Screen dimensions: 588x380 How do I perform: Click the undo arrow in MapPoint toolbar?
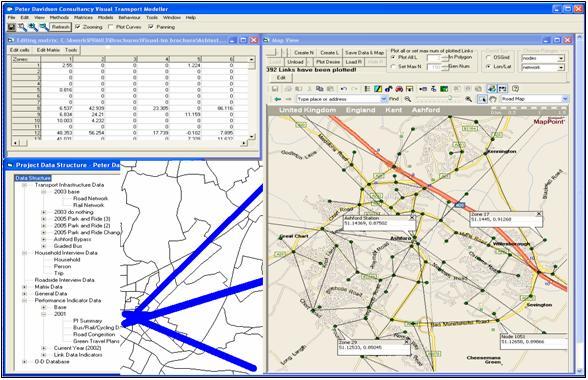coord(344,89)
